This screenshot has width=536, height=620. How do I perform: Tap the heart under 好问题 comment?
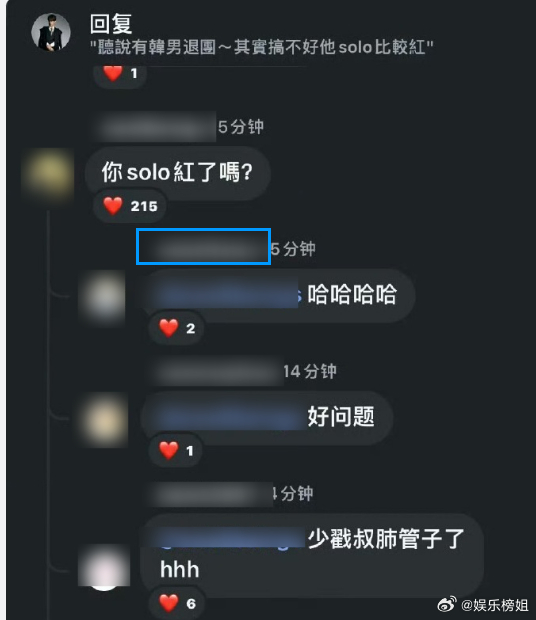169,450
